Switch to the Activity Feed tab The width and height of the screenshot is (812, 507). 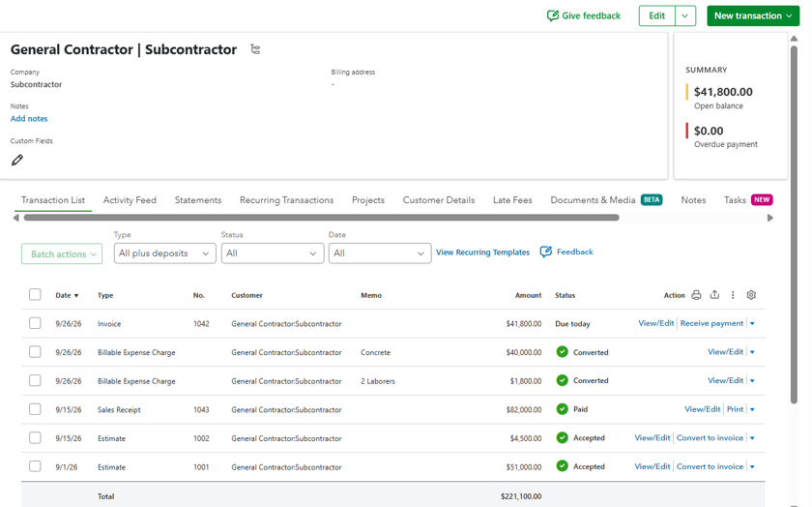130,200
